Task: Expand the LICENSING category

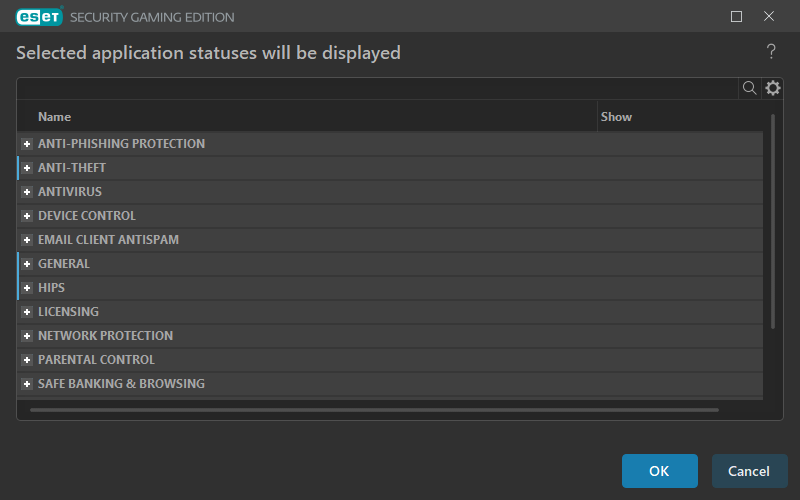Action: pyautogui.click(x=27, y=312)
